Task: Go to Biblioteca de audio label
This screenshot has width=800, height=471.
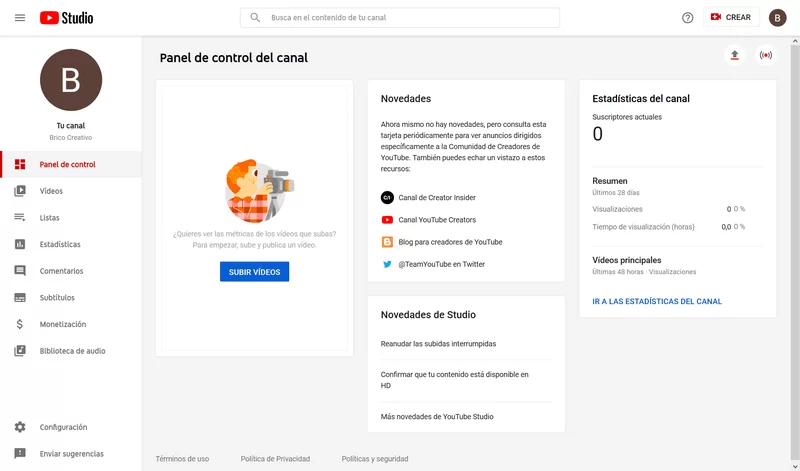Action: tap(72, 351)
